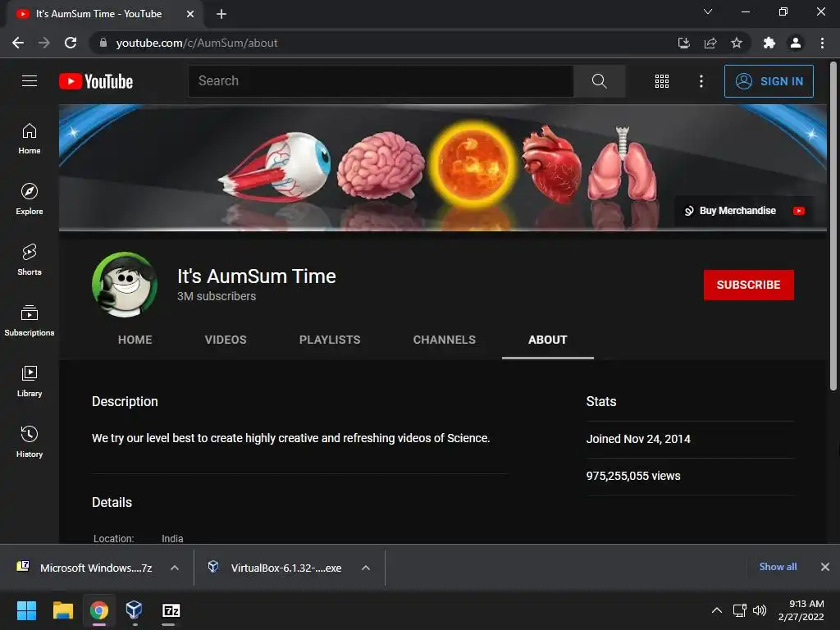Image resolution: width=840 pixels, height=630 pixels.
Task: Expand VirtualBox exe download options
Action: click(x=366, y=568)
